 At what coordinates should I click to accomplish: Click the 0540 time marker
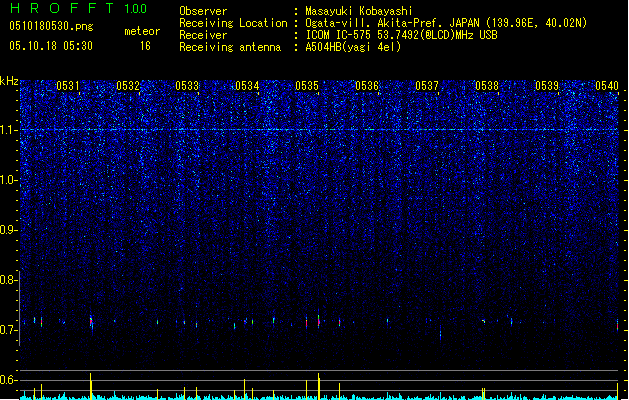607,86
